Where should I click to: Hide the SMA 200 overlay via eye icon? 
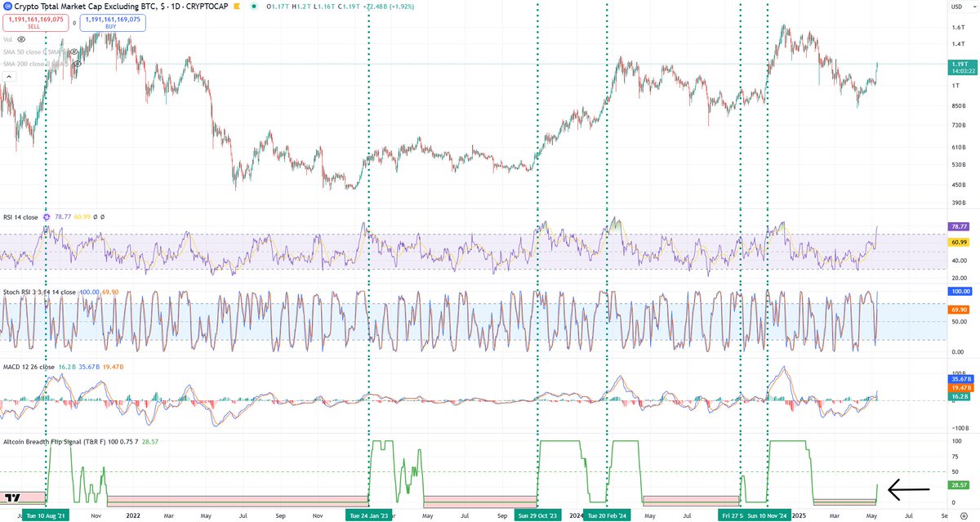tap(77, 64)
